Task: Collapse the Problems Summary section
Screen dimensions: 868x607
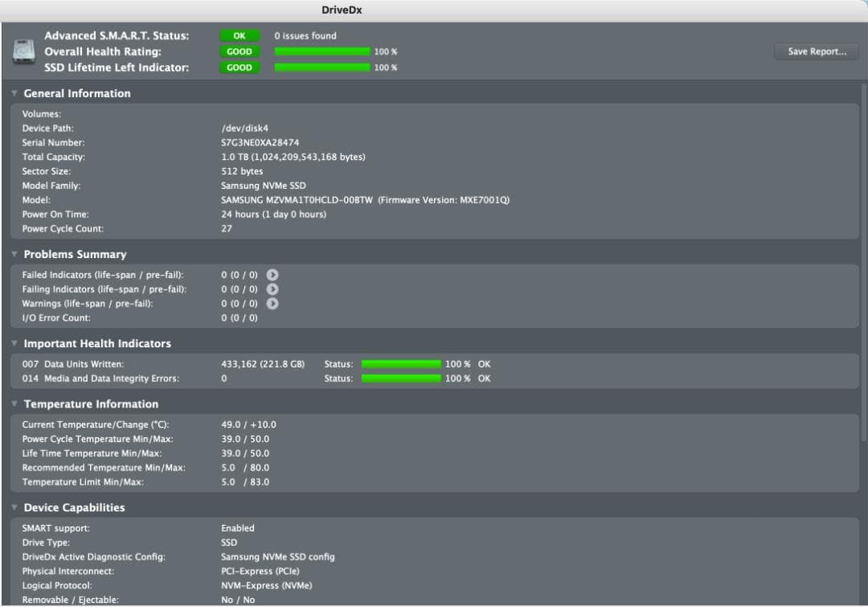Action: [14, 254]
